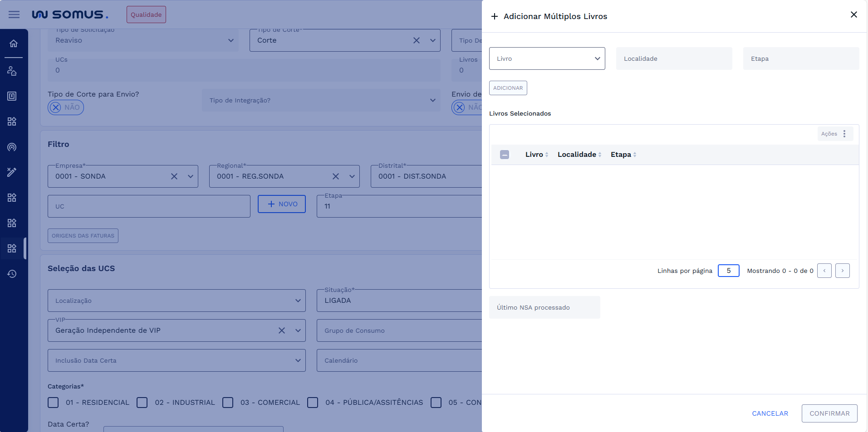Open the hamburger navigation menu

tap(14, 15)
